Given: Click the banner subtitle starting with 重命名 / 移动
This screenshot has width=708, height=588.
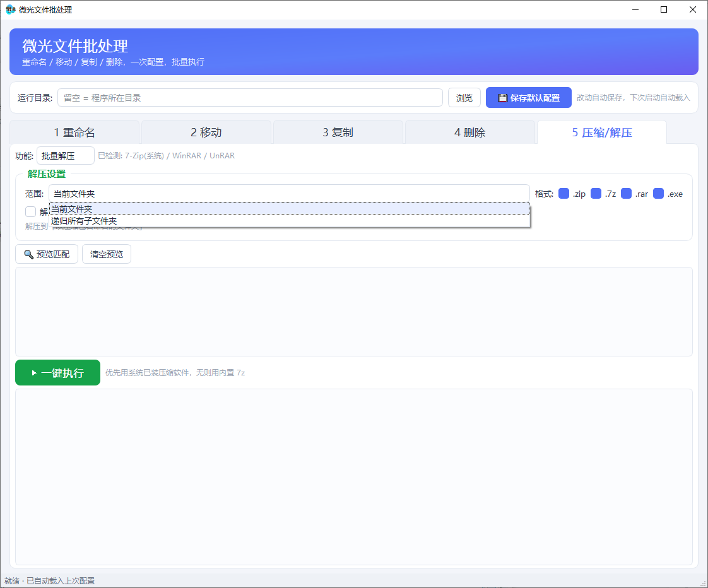Looking at the screenshot, I should click(x=114, y=62).
